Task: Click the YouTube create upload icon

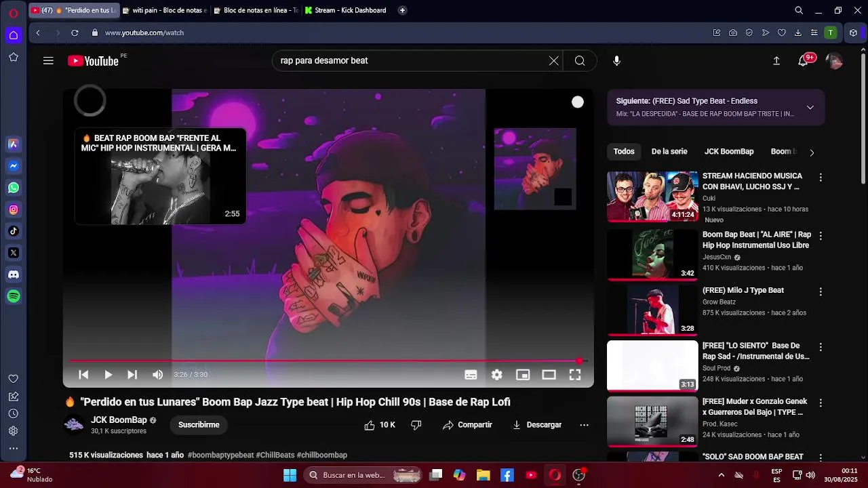Action: (776, 60)
